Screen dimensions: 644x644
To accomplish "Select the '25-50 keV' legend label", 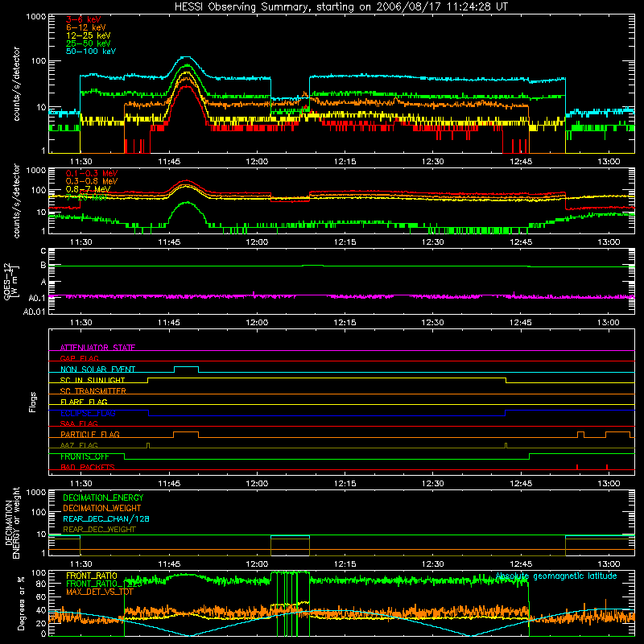I will (x=89, y=43).
